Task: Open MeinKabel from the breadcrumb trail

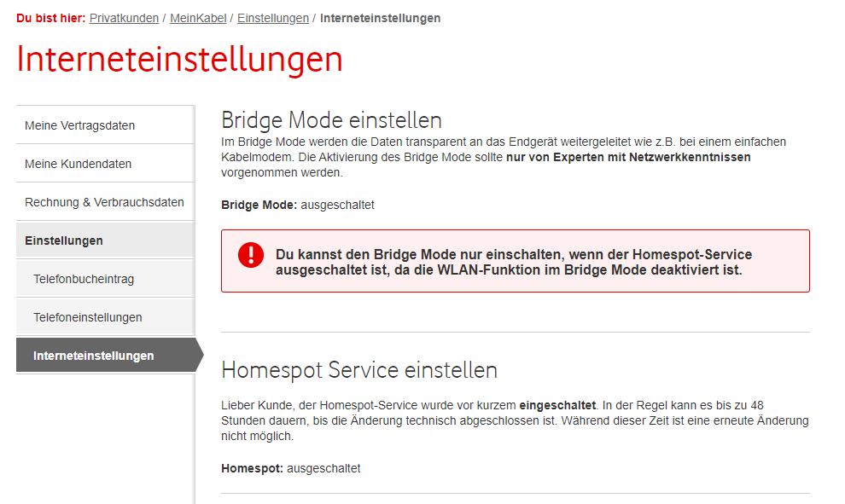Action: pos(198,17)
